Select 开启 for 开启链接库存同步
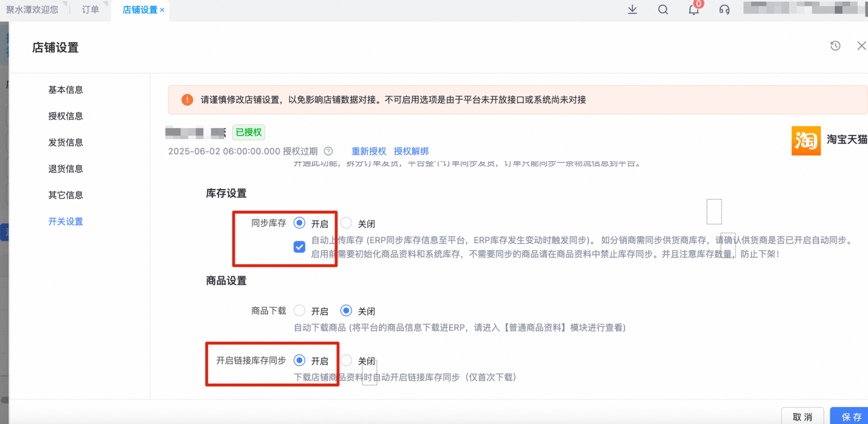This screenshot has height=424, width=868. click(x=299, y=360)
